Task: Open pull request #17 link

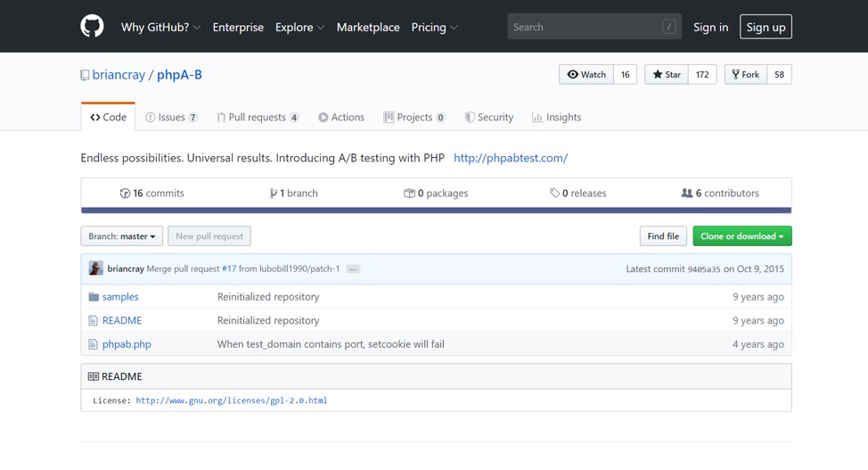Action: (229, 268)
